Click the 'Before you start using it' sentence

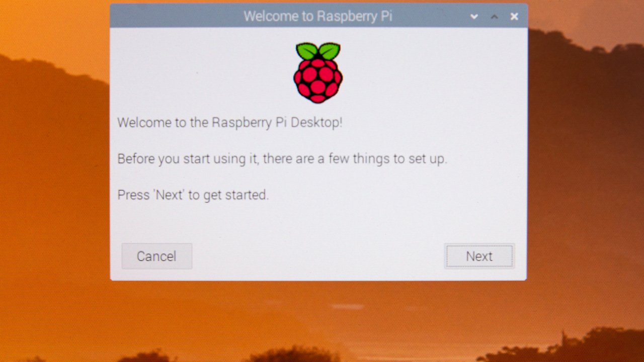click(x=282, y=159)
